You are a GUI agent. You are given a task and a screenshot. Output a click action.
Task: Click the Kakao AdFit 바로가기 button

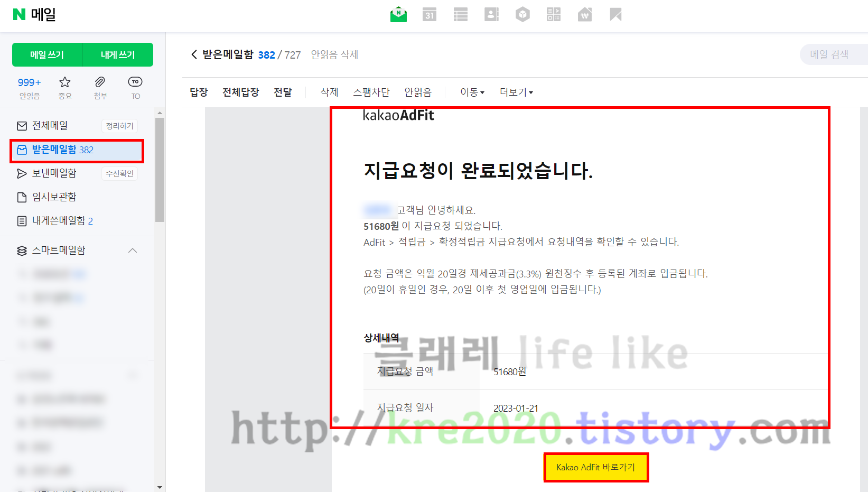pyautogui.click(x=596, y=467)
